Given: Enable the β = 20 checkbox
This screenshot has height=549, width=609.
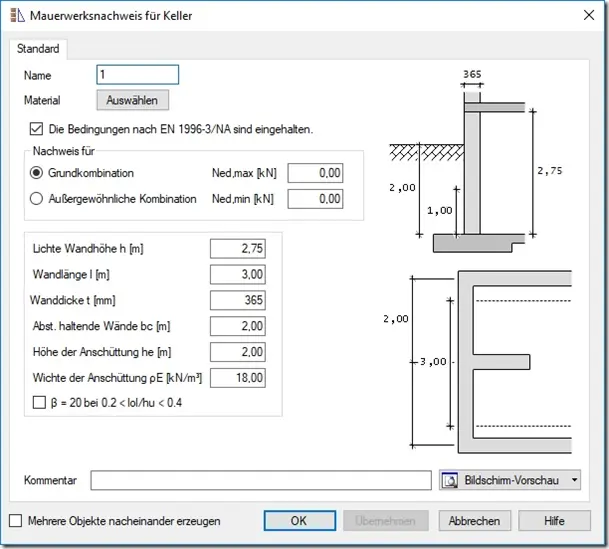Looking at the screenshot, I should click(x=39, y=402).
